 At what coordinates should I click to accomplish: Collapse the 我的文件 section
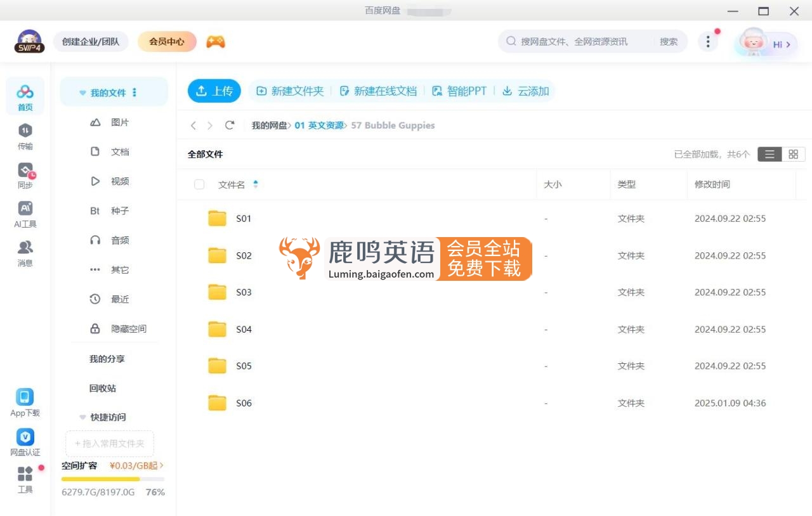click(x=83, y=91)
